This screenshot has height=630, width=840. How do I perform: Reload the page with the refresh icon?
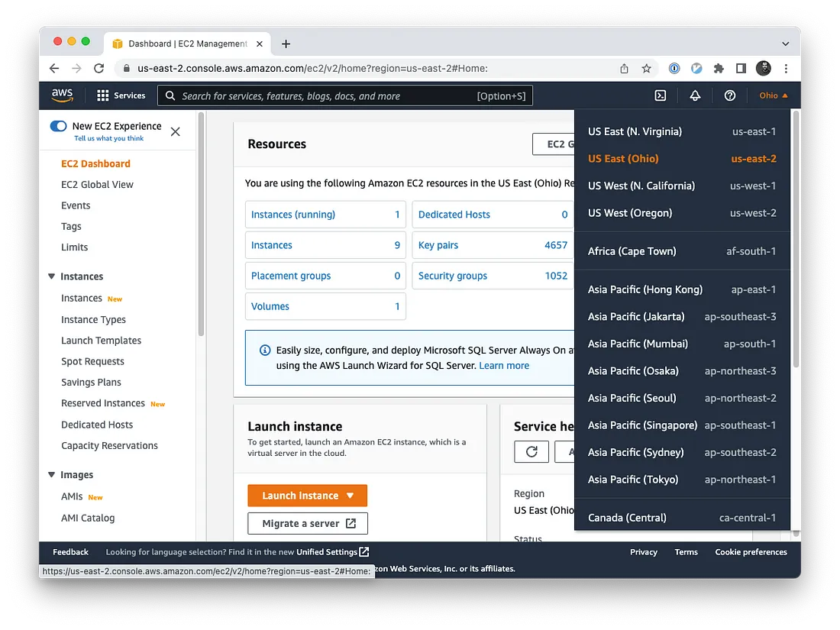pyautogui.click(x=99, y=68)
